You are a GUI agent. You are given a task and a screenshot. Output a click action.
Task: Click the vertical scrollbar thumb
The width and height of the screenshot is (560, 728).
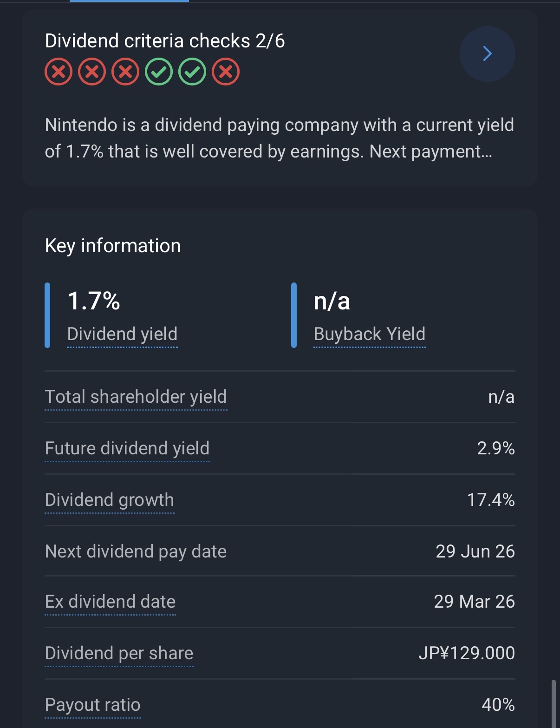pyautogui.click(x=553, y=703)
